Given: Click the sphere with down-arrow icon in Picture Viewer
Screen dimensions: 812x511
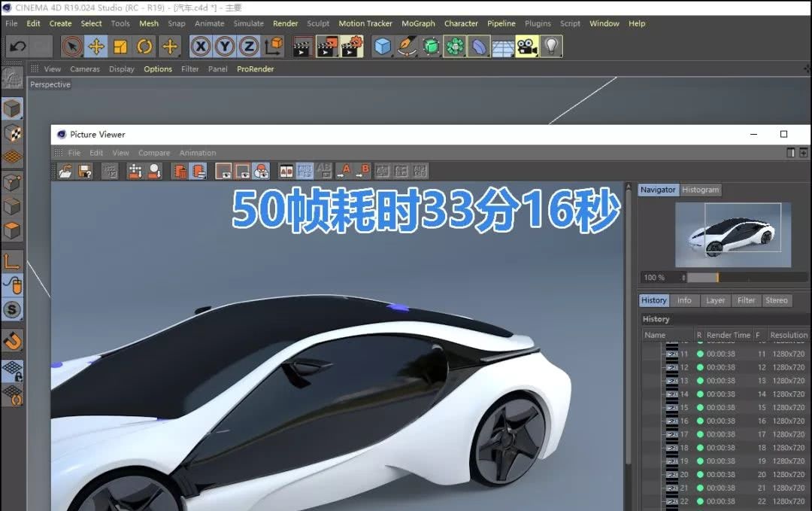Looking at the screenshot, I should (154, 171).
